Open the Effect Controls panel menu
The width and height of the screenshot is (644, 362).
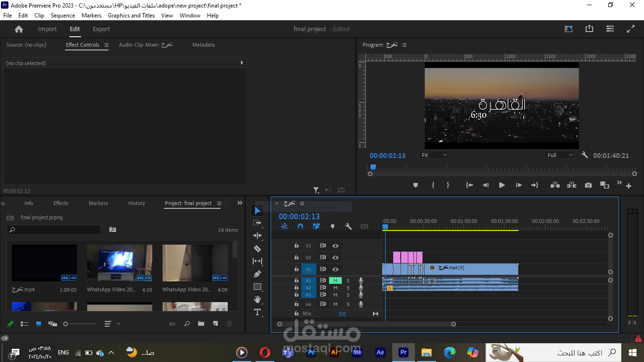[107, 45]
